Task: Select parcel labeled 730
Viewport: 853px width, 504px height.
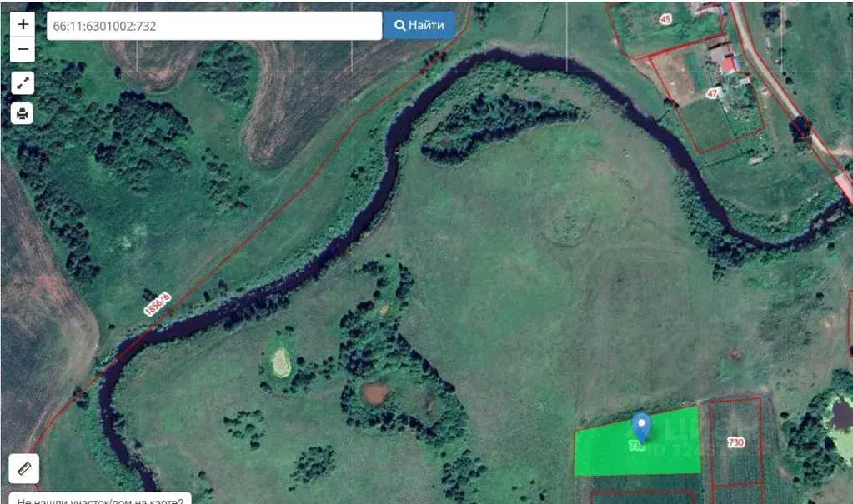Action: [735, 442]
